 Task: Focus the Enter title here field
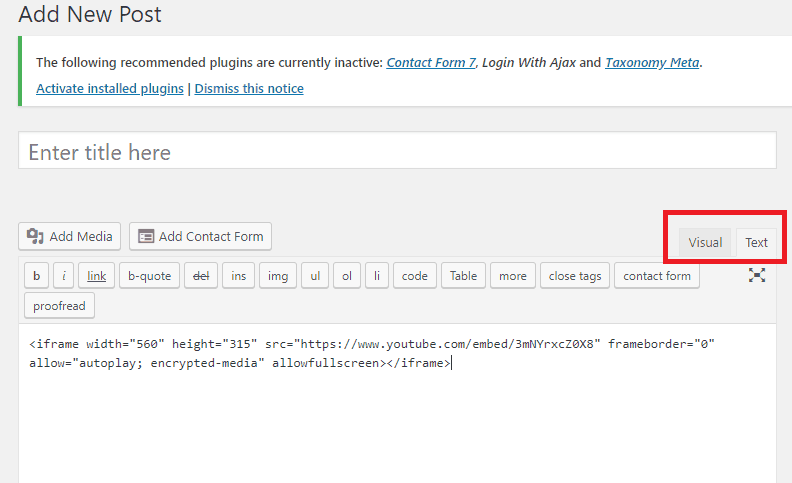[x=397, y=151]
